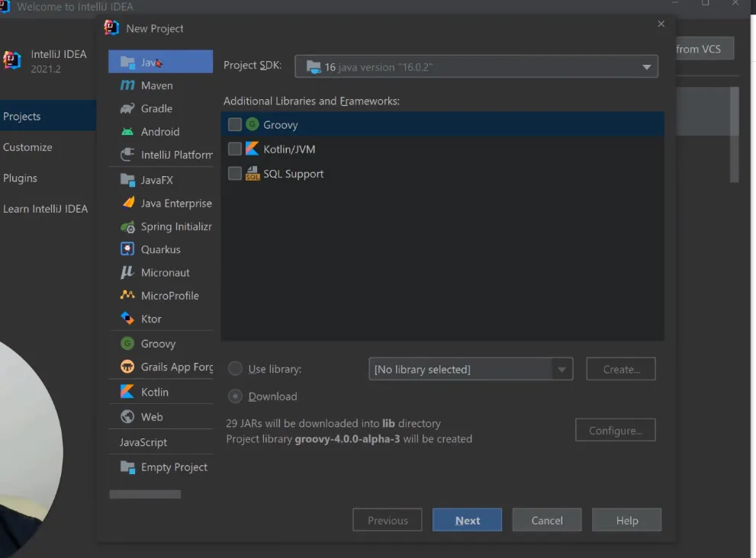The height and width of the screenshot is (558, 756).
Task: Click the New Project dialog logo icon
Action: (x=111, y=28)
